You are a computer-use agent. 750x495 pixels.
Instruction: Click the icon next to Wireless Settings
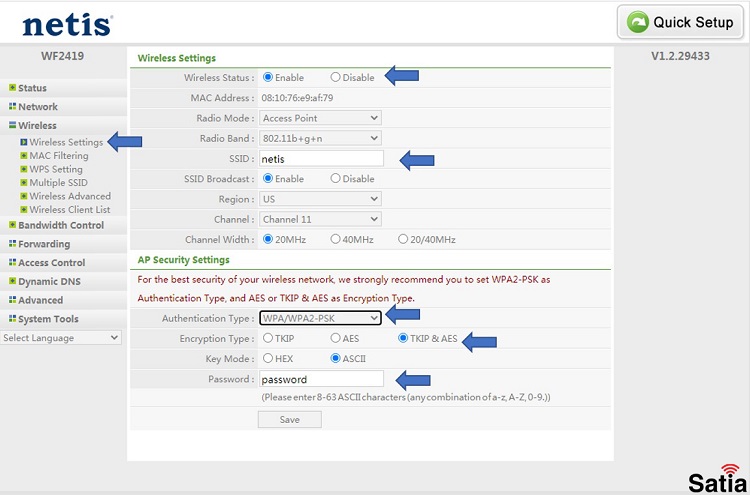point(24,142)
